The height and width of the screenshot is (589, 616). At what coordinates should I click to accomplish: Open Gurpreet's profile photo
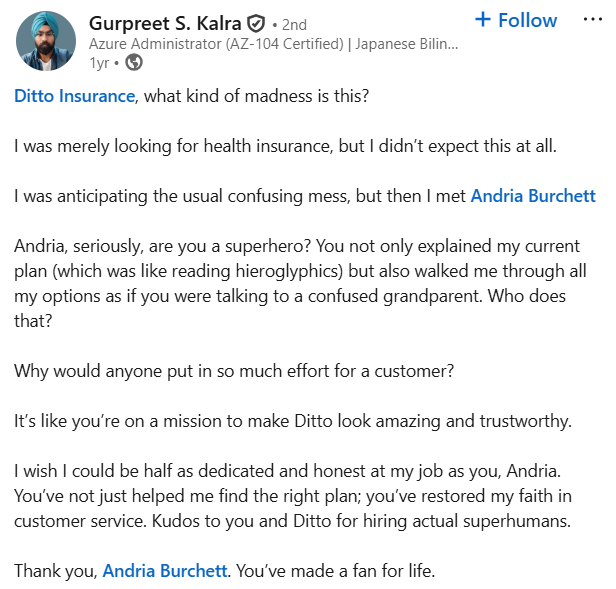[46, 41]
